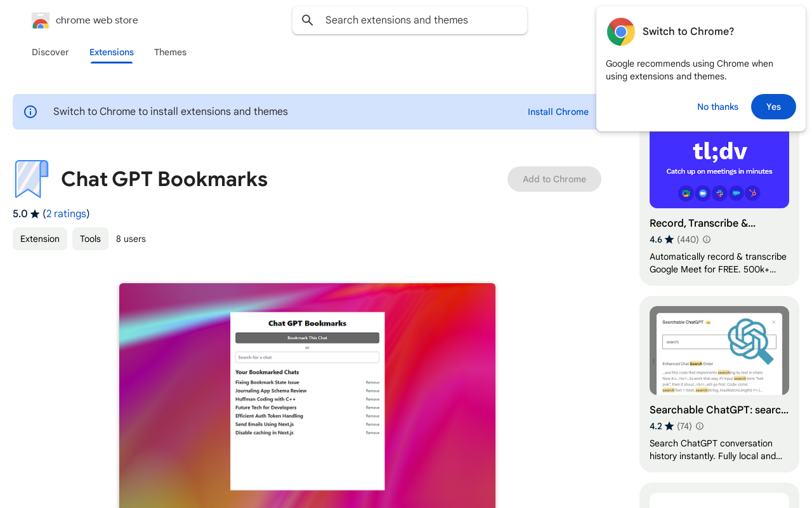The image size is (812, 508).
Task: Type in Search extensions and themes field
Action: [x=419, y=20]
